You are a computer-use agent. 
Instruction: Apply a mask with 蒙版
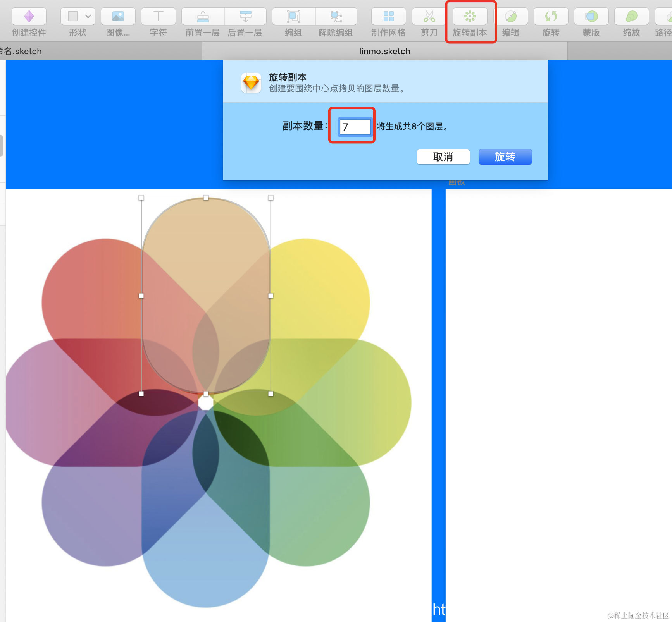591,16
